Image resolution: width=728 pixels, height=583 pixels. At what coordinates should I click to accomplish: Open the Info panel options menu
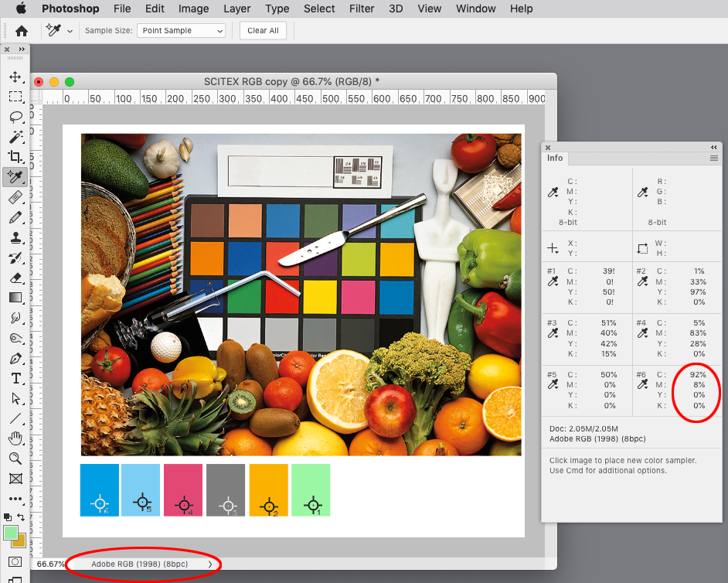click(x=714, y=159)
